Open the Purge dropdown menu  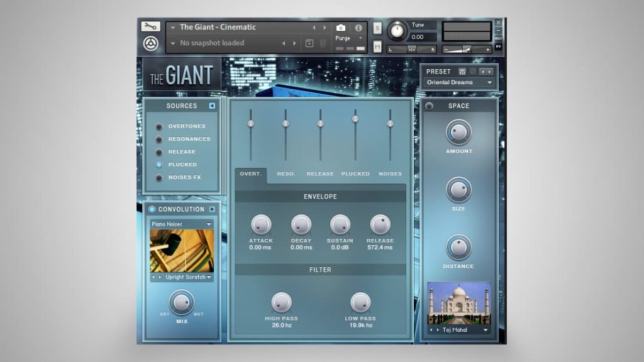pyautogui.click(x=347, y=38)
